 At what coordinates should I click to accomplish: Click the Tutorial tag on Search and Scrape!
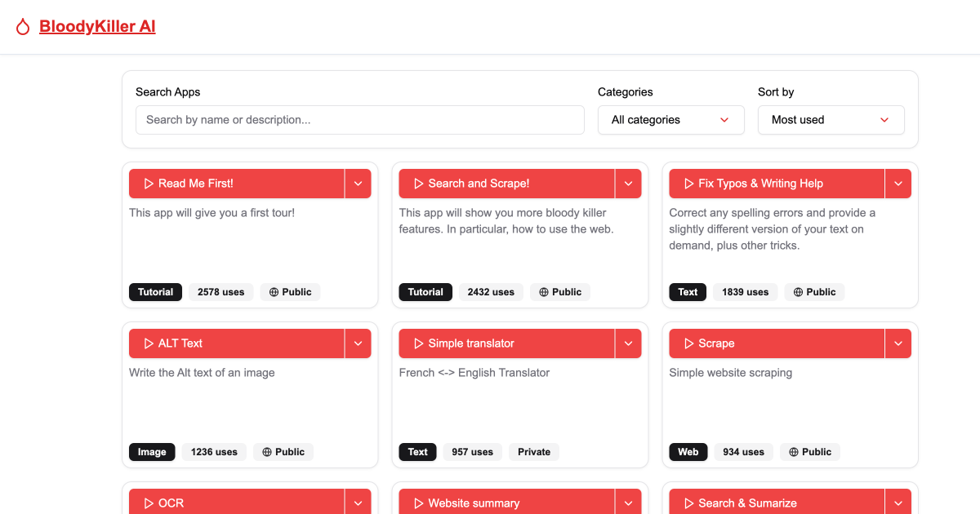coord(425,292)
